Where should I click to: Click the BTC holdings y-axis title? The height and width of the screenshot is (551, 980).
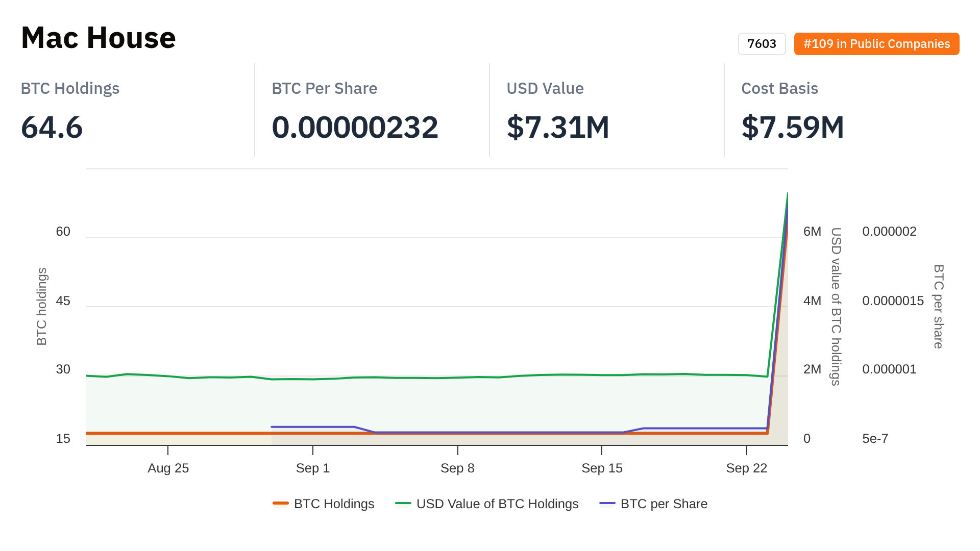click(x=42, y=306)
